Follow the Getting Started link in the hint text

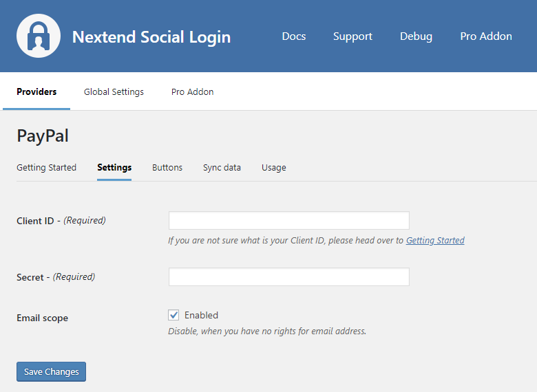click(x=435, y=241)
